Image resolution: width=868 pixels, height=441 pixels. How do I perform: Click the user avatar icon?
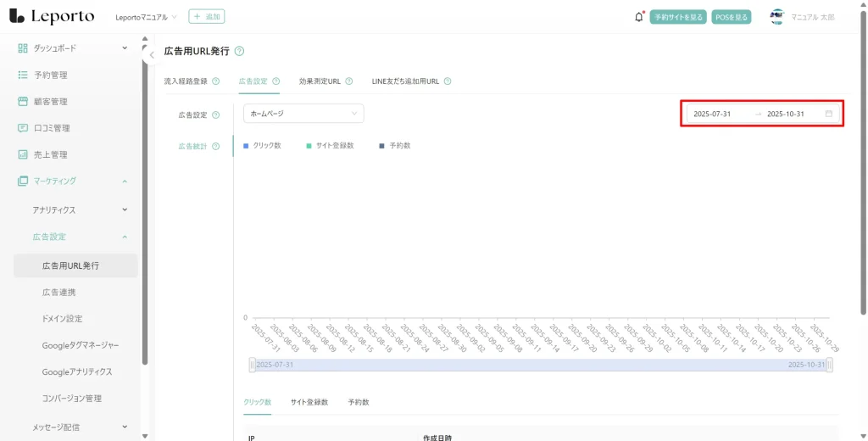click(x=776, y=17)
